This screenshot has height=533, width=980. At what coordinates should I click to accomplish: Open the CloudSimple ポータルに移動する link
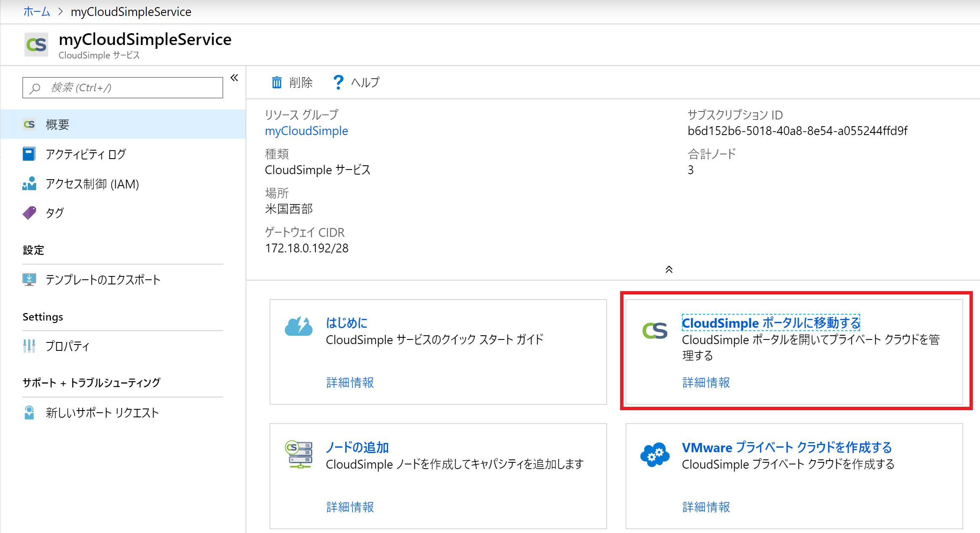771,323
